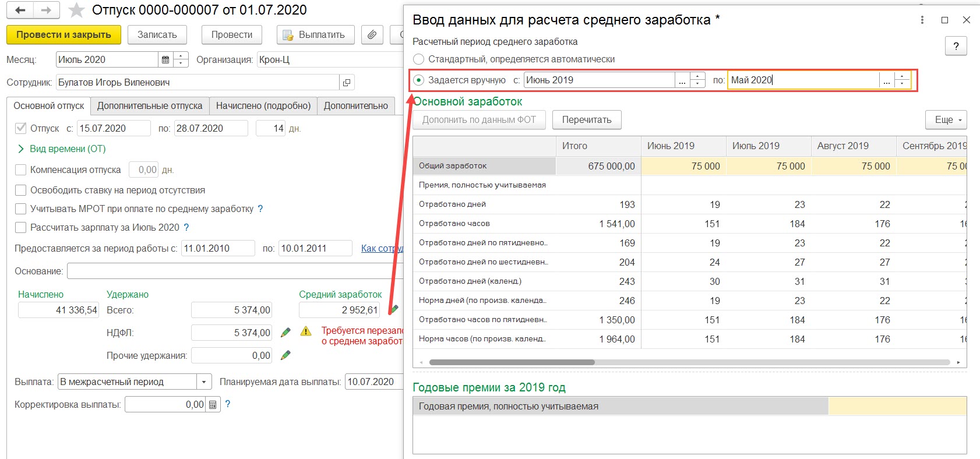Click the horizontal scrollbar under earnings table
The width and height of the screenshot is (980, 459).
pyautogui.click(x=512, y=362)
